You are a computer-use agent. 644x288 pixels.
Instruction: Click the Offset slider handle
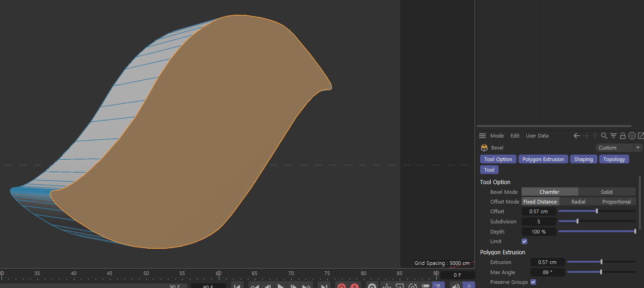coord(597,211)
